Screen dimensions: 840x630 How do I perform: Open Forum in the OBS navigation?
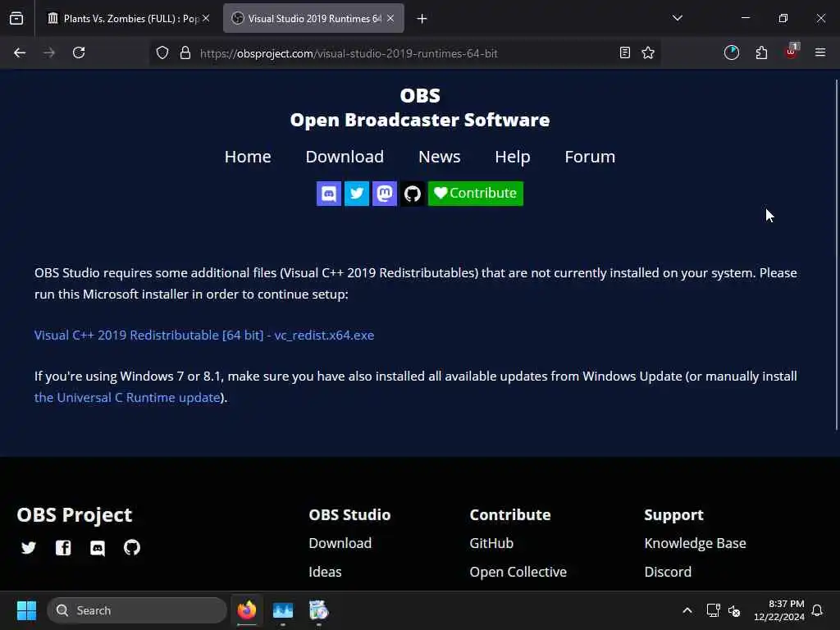[590, 157]
